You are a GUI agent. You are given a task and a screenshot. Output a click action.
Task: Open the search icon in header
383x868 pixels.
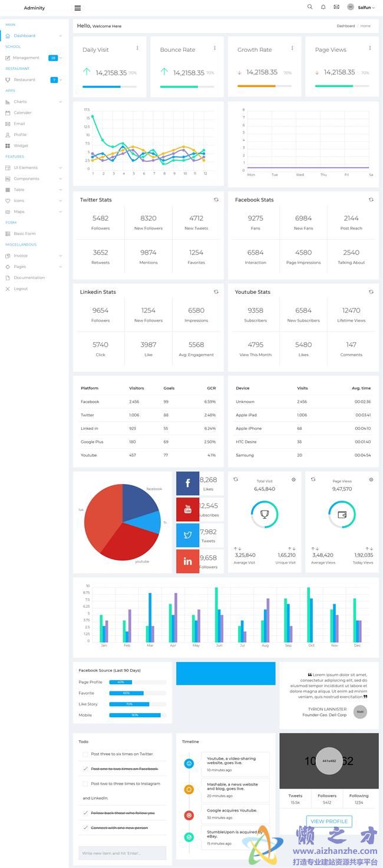(x=310, y=7)
